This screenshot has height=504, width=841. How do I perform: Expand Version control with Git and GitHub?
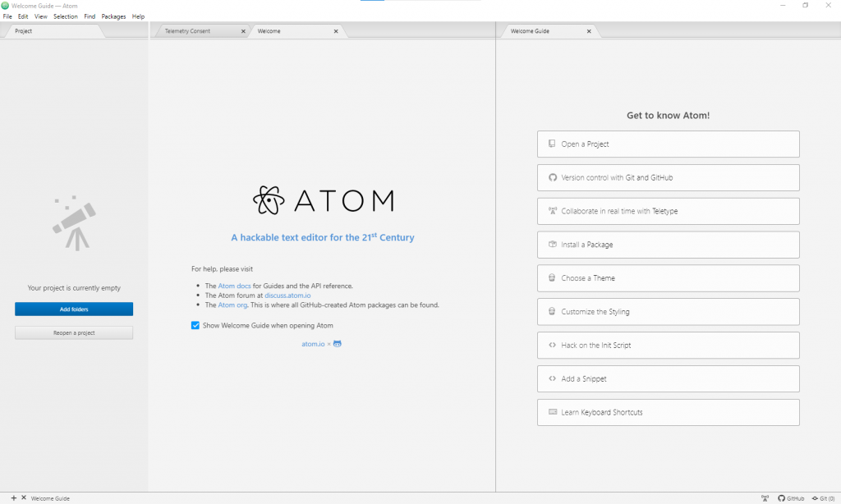669,177
